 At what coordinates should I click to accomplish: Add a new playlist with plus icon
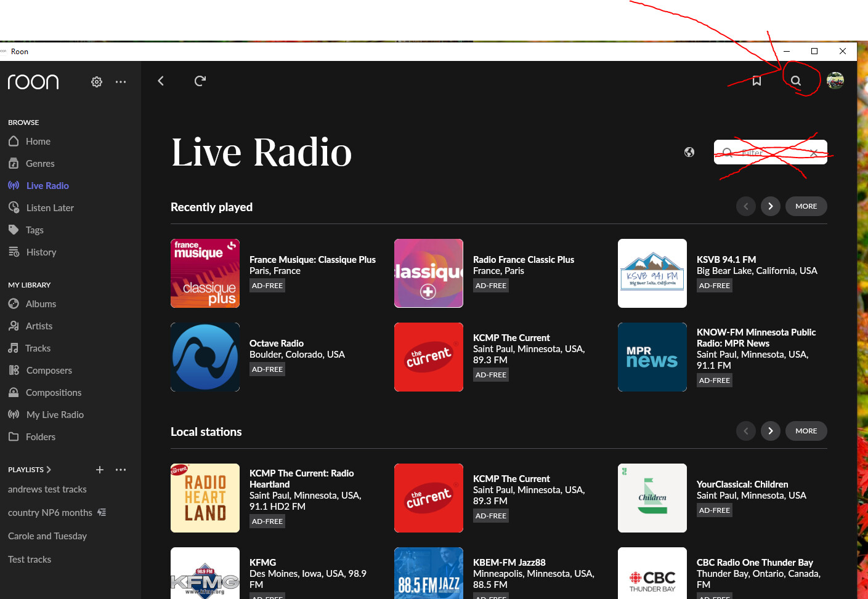tap(100, 470)
